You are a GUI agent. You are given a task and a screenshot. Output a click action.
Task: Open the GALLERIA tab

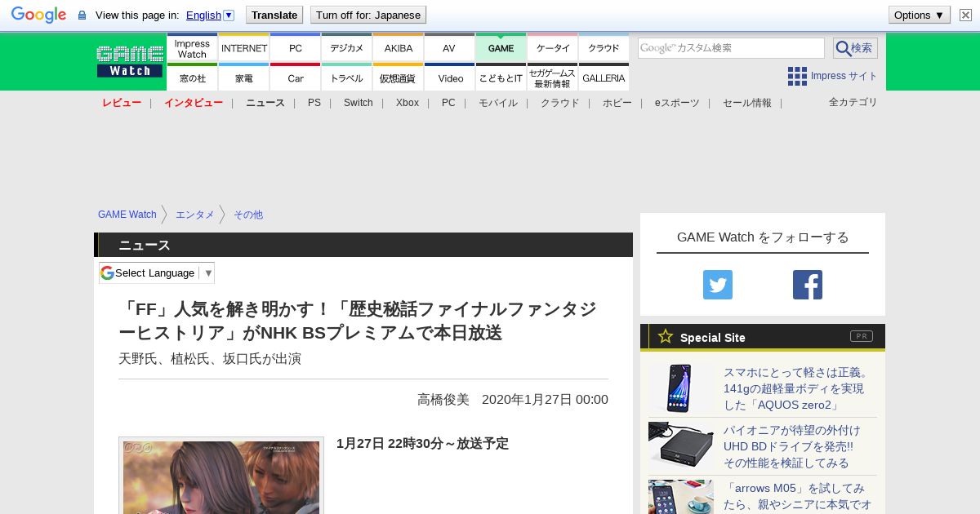(604, 78)
